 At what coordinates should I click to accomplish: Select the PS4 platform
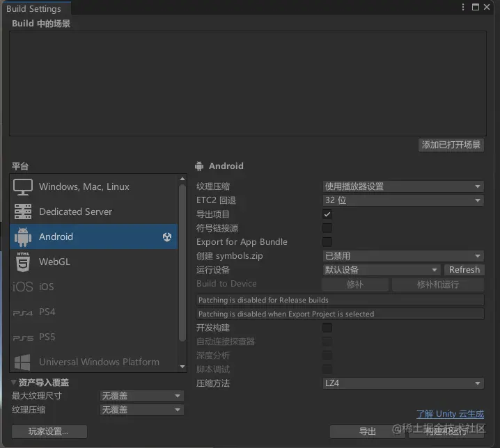click(x=94, y=312)
